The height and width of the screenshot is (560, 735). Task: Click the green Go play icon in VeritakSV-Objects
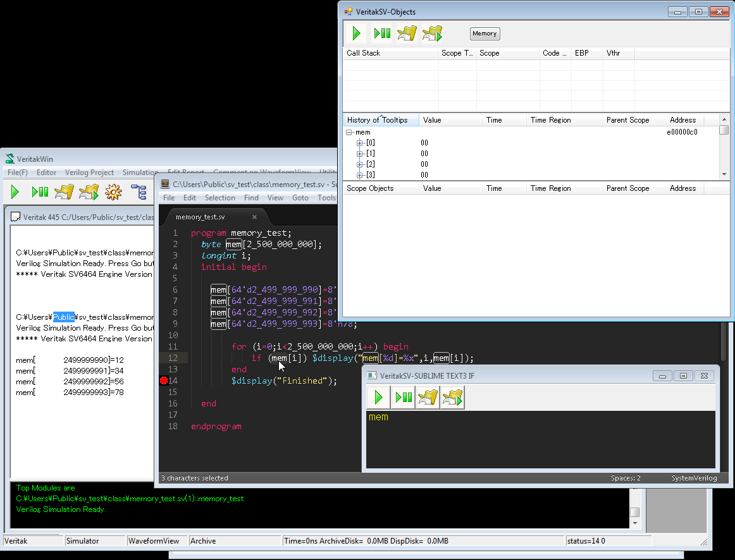click(356, 33)
